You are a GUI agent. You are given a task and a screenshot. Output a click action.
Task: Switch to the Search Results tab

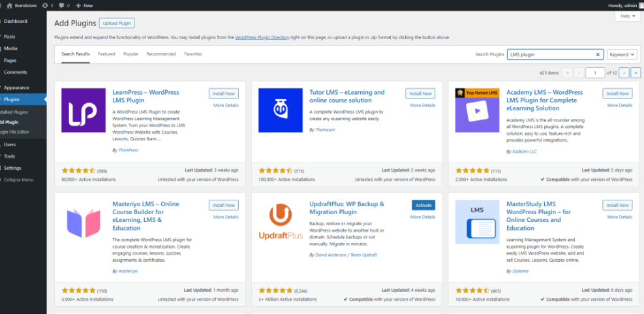pos(76,54)
